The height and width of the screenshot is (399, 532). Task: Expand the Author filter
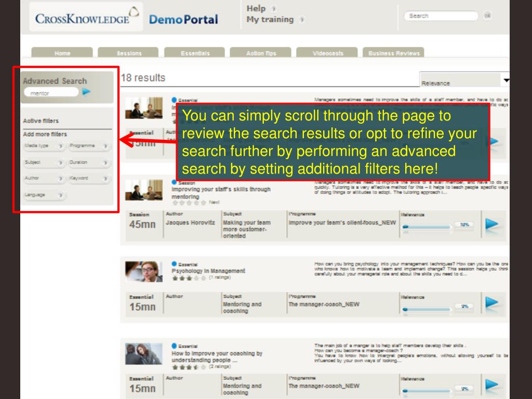point(44,178)
